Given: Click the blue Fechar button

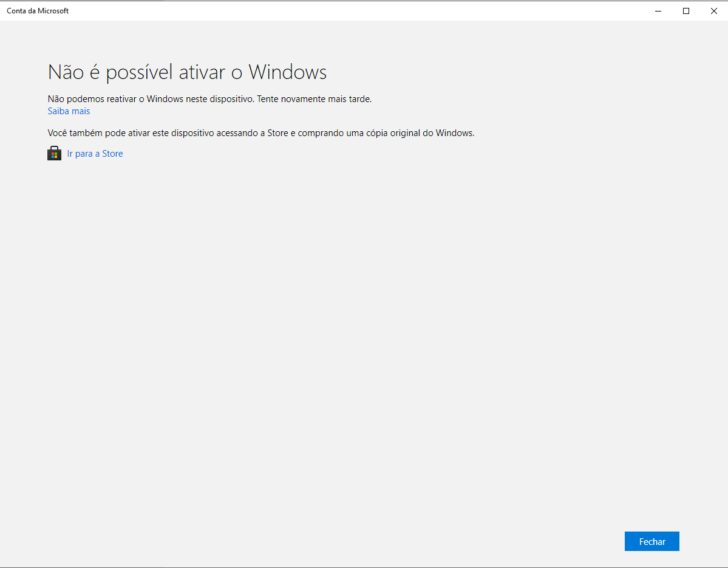Looking at the screenshot, I should [652, 541].
